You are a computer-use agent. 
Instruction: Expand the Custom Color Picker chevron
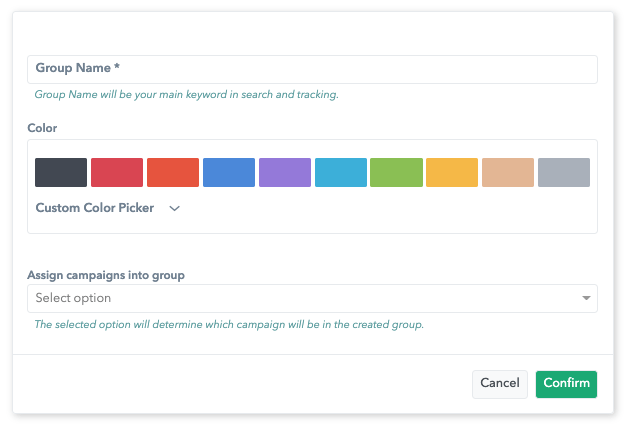click(x=175, y=209)
